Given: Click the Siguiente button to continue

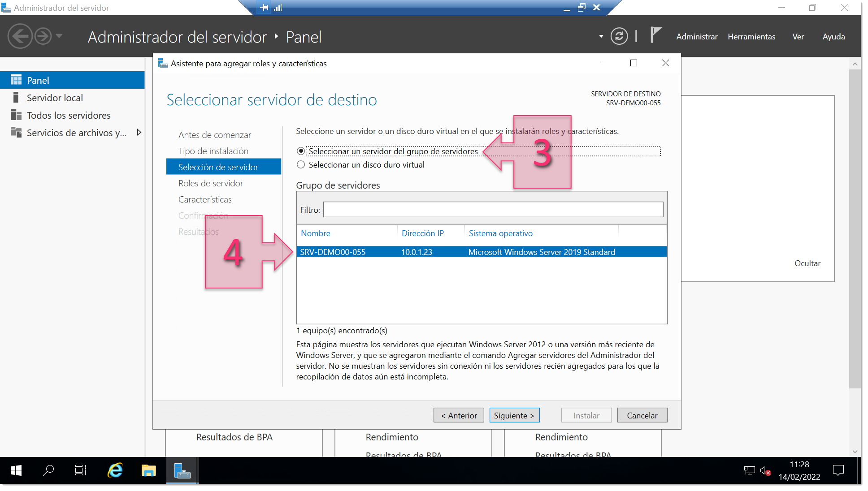Looking at the screenshot, I should [x=514, y=415].
